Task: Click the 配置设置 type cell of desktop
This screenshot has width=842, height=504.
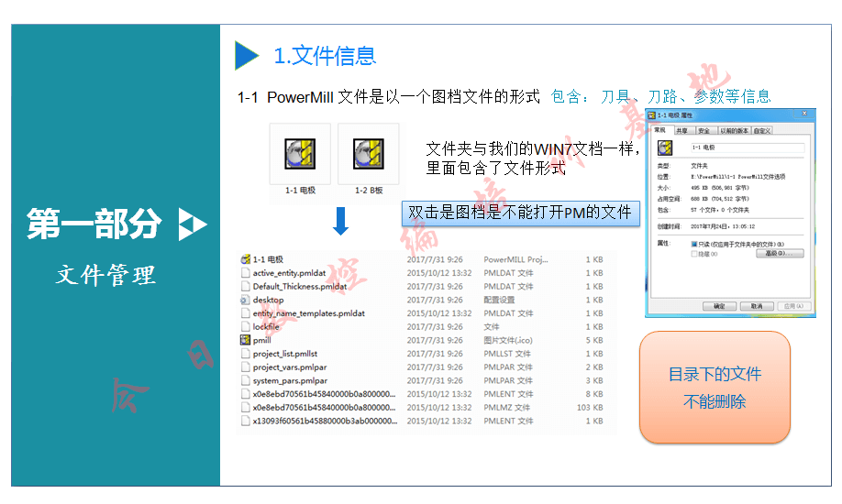Action: [x=499, y=300]
